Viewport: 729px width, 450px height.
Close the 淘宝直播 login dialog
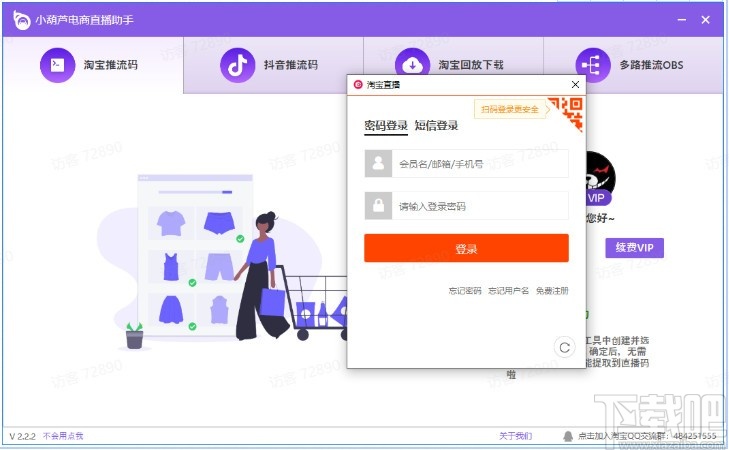click(x=575, y=85)
